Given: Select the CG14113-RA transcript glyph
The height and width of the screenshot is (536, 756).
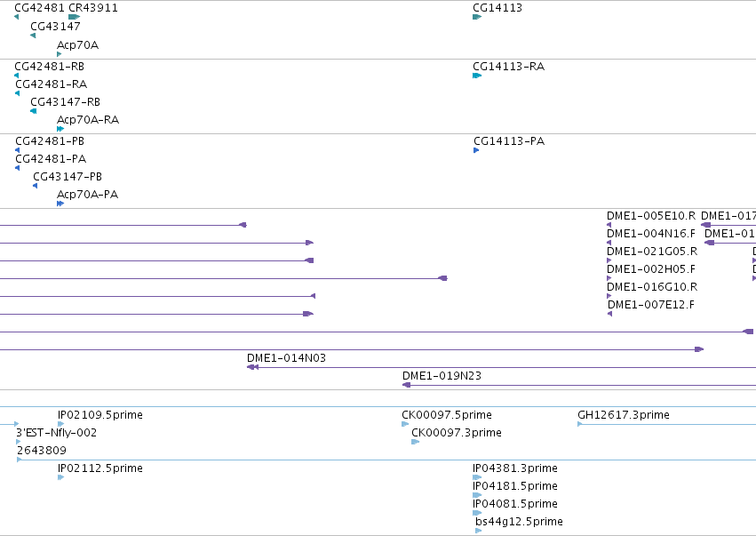Looking at the screenshot, I should [x=477, y=76].
